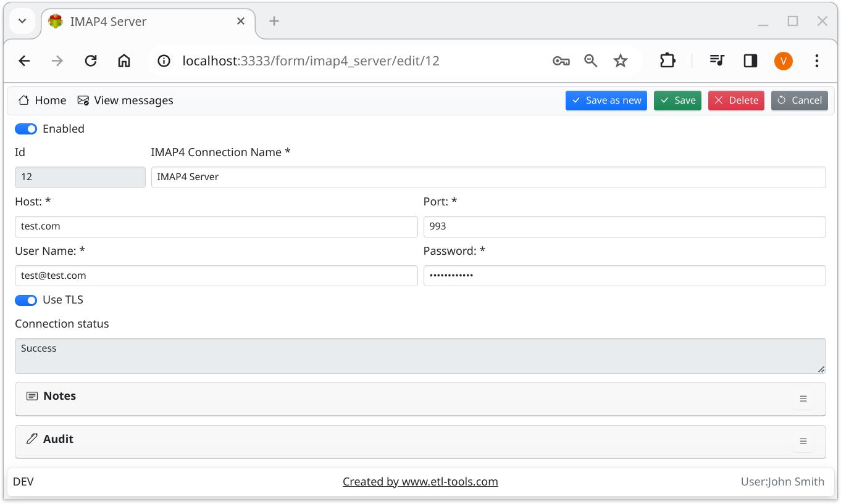This screenshot has height=504, width=841.
Task: Open the zoom magnifier icon
Action: 591,60
